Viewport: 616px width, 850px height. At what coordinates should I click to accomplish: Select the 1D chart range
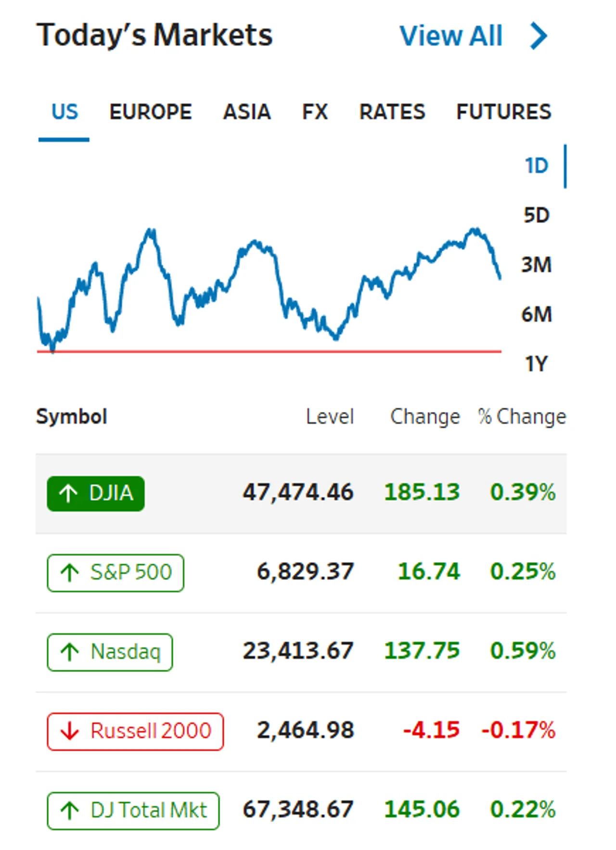coord(536,166)
